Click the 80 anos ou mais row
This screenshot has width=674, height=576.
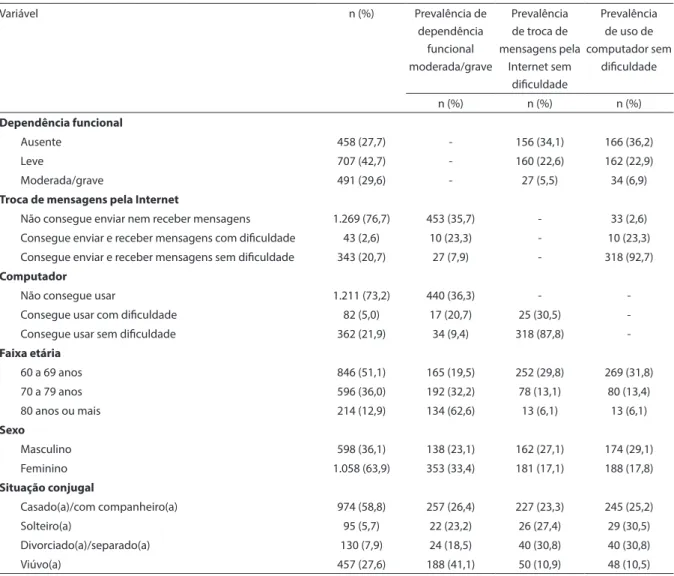(337, 411)
